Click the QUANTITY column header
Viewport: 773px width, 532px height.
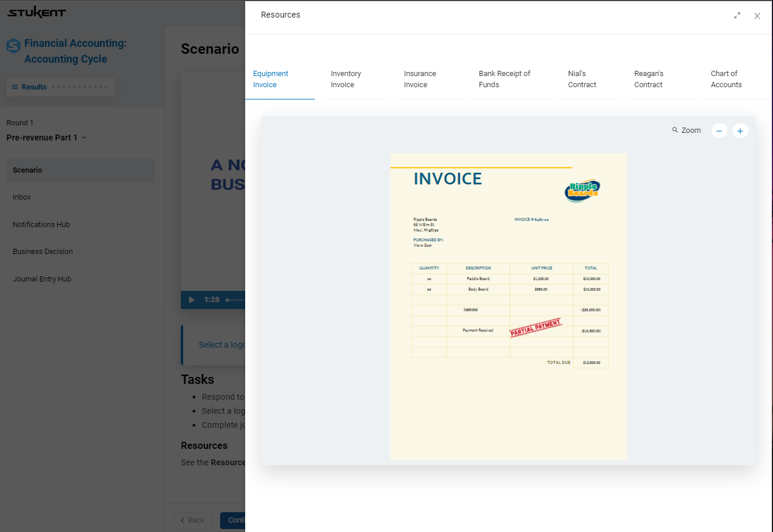coord(429,268)
